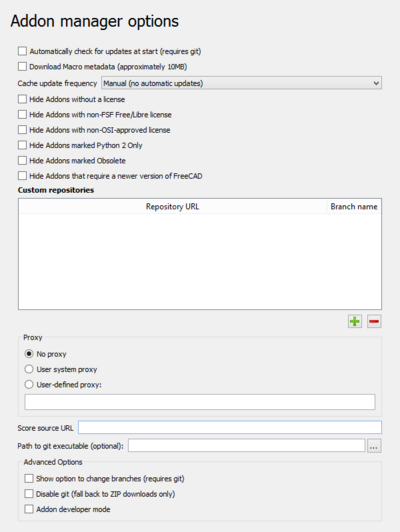Screen dimensions: 400x532
Task: Check Hide Addons that require newer FreeCAD
Action: (22, 176)
